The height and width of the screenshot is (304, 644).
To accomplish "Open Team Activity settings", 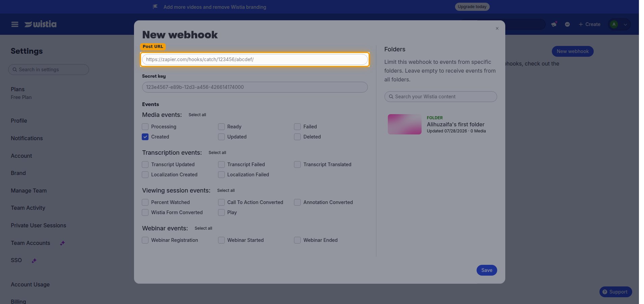I will tap(28, 208).
